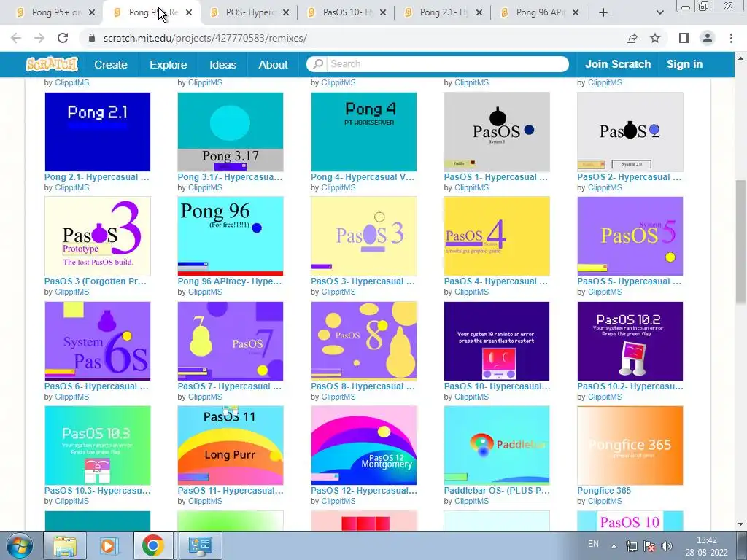The image size is (747, 560).
Task: Open the Explore menu item
Action: (169, 64)
